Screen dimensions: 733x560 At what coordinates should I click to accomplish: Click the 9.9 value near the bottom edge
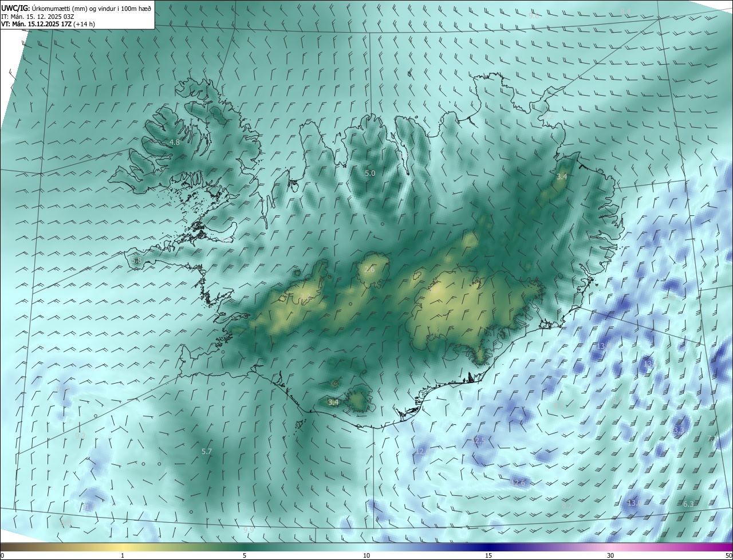248,530
